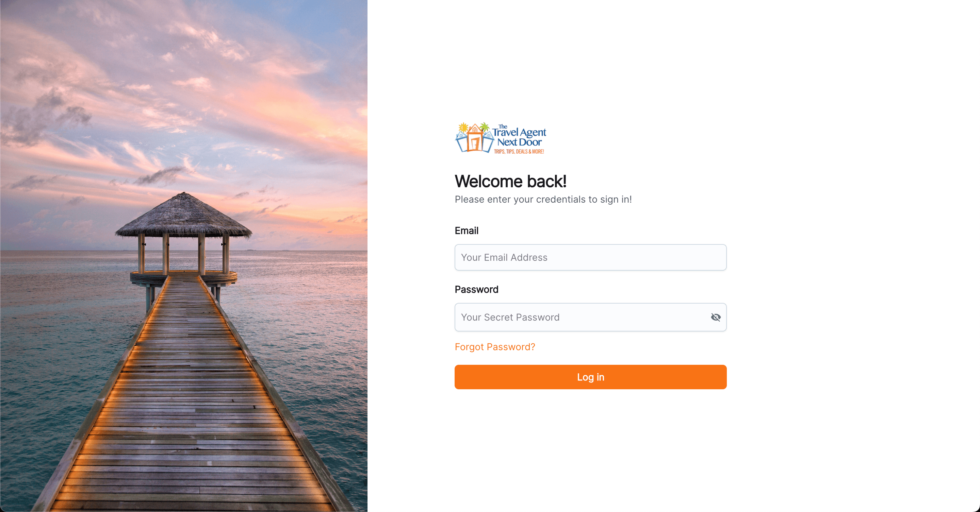Open the Forgot Password? link
This screenshot has height=512, width=980.
pos(494,347)
